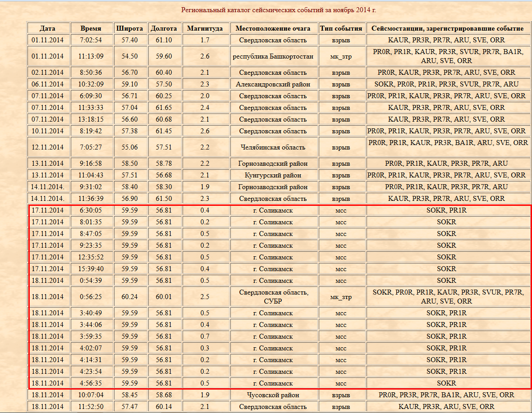Click the 'республика Башкортостан' location cell
Viewport: 532px width, 413px height.
[273, 56]
